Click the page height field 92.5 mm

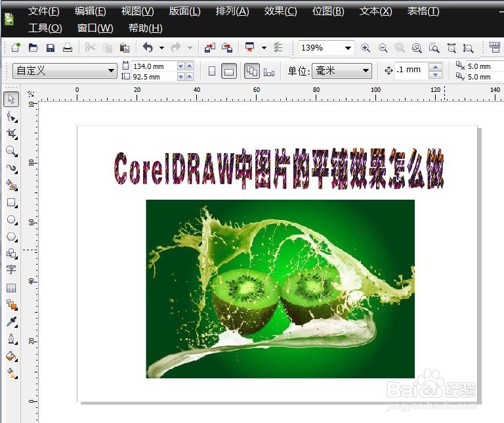coord(154,77)
